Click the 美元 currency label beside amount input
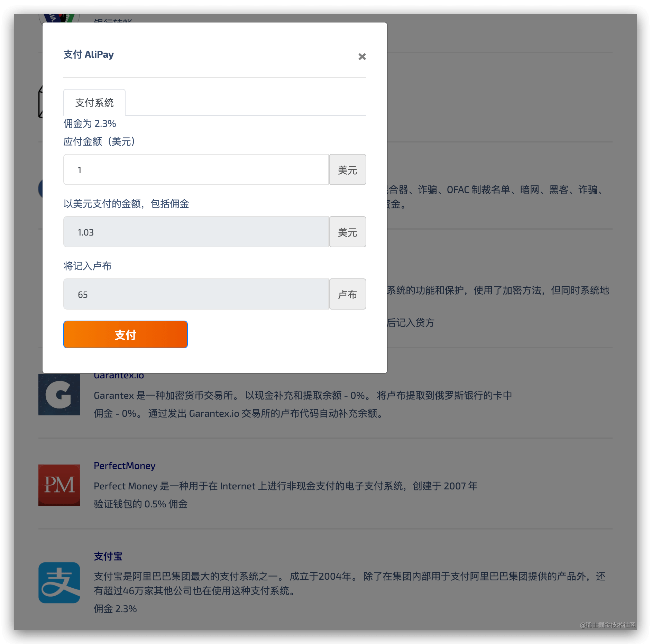651x644 pixels. pos(347,169)
